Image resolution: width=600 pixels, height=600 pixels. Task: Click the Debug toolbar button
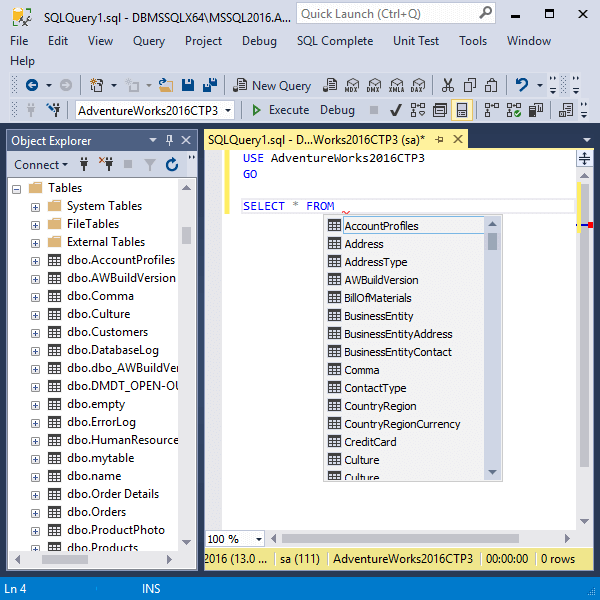click(337, 110)
